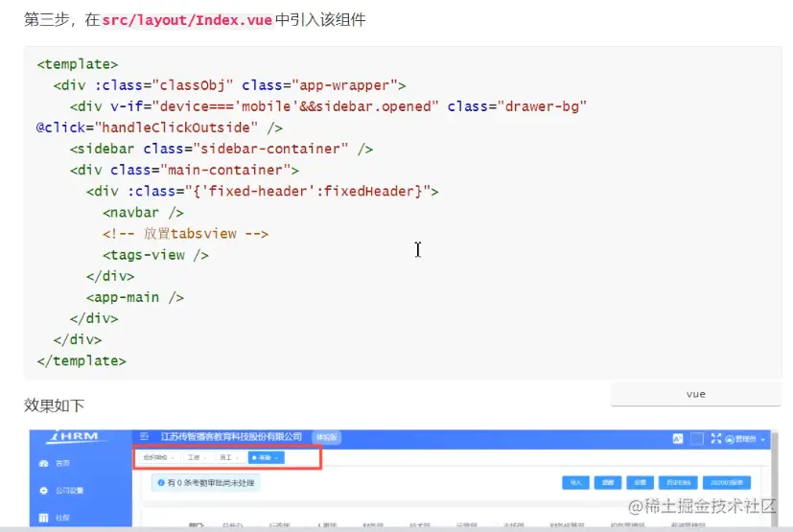
Task: Click the {'fixed-header':fixedHeader} code line
Action: (263, 192)
